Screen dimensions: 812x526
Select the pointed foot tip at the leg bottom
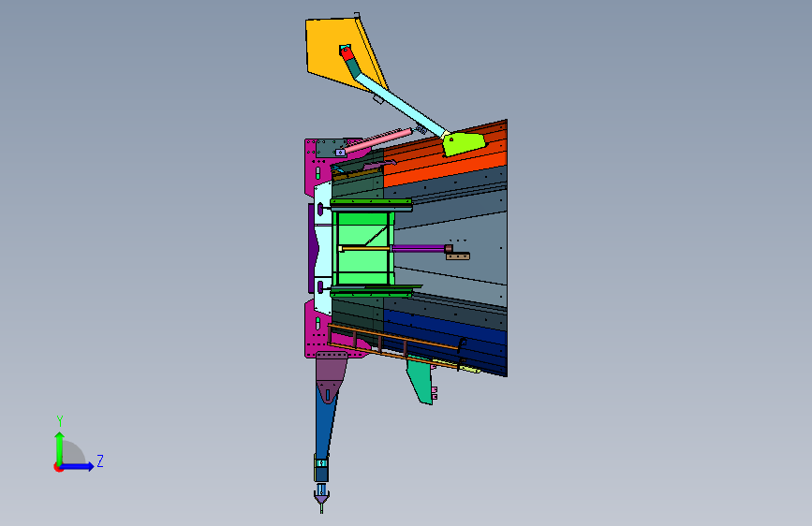point(321,500)
